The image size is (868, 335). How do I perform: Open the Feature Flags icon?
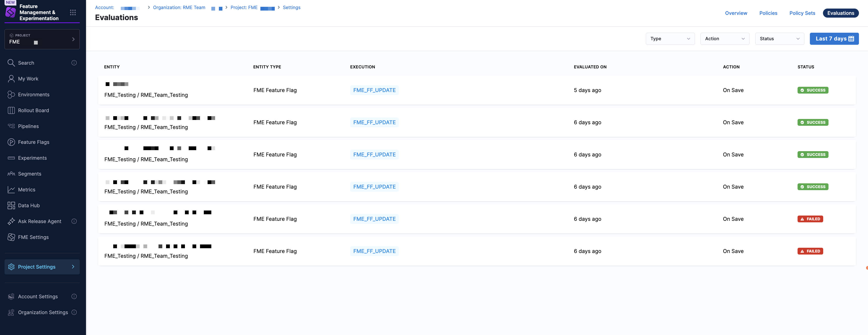pos(11,142)
